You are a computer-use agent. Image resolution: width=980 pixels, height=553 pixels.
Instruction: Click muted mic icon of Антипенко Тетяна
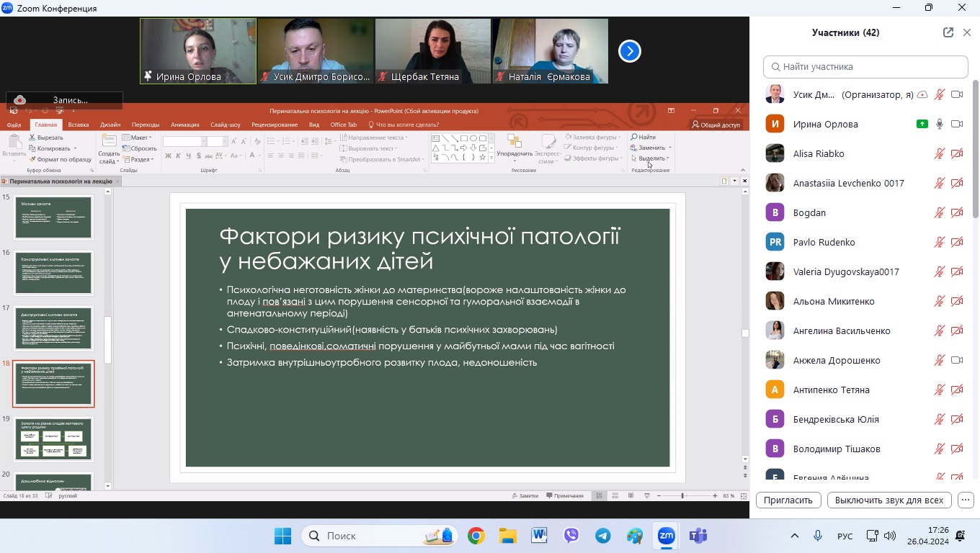[940, 390]
